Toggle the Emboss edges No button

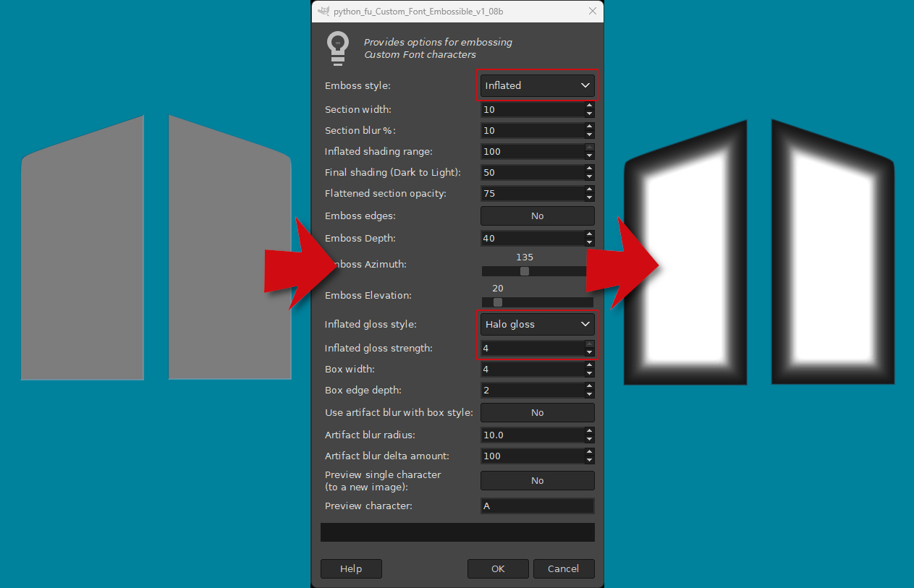[x=537, y=216]
